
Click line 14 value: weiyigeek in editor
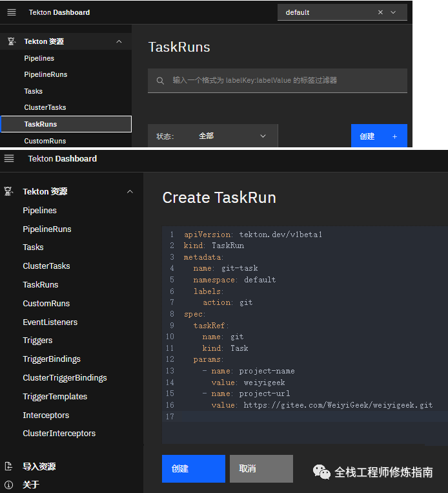[248, 383]
